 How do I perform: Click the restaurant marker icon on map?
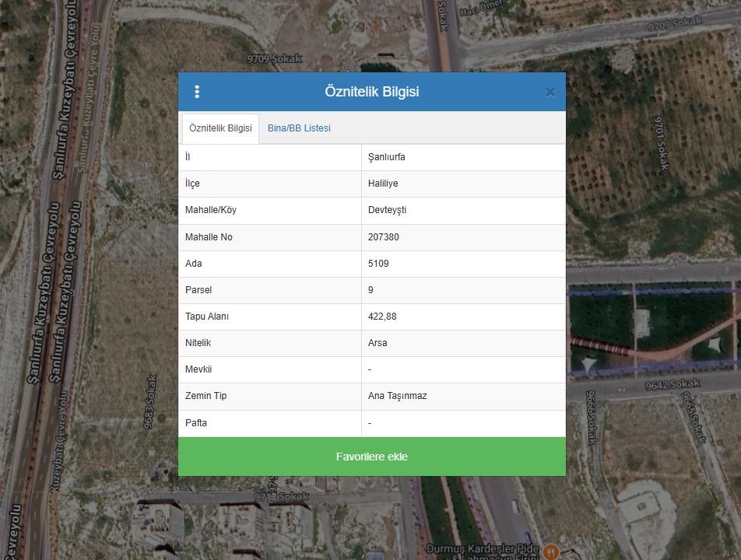pos(551,551)
